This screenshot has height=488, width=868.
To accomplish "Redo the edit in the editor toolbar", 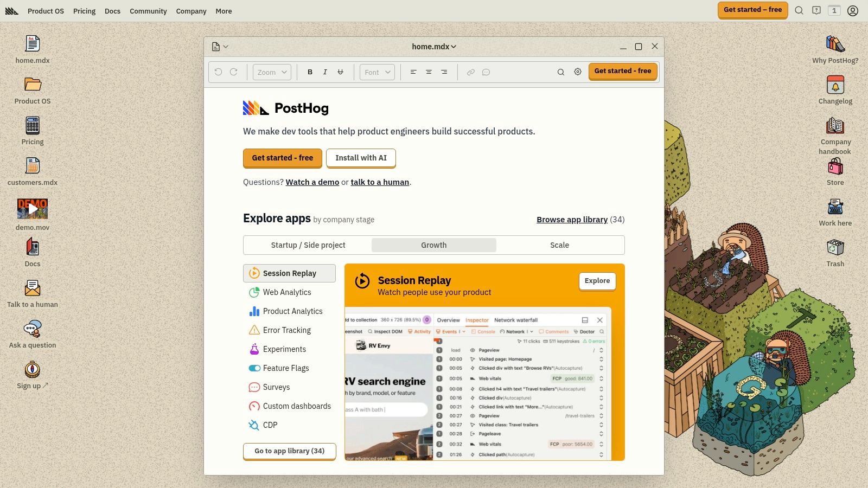I will 234,72.
